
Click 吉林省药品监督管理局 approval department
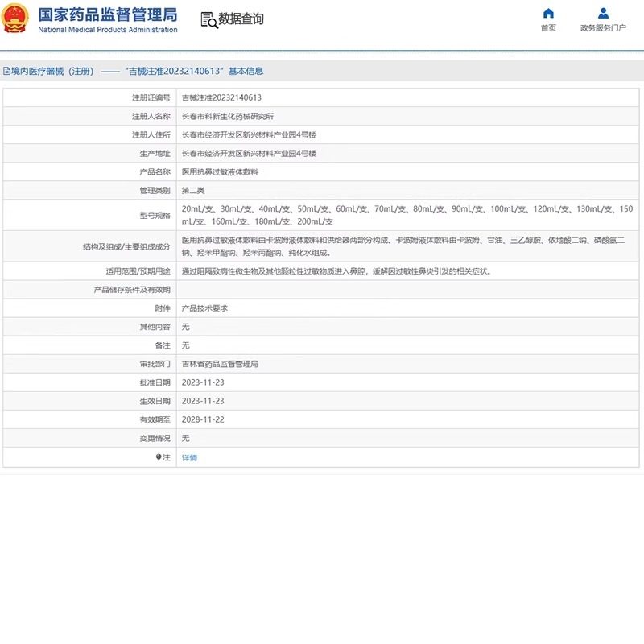click(220, 364)
